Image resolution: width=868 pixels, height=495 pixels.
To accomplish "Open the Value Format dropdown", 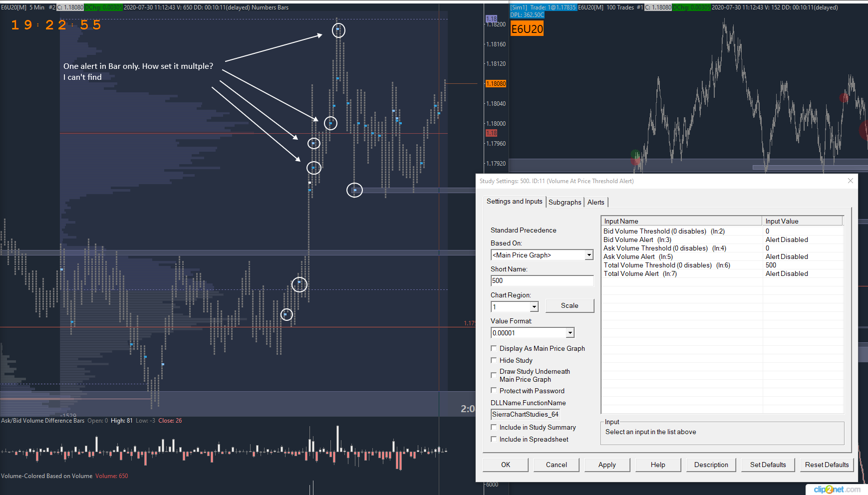I will point(570,333).
